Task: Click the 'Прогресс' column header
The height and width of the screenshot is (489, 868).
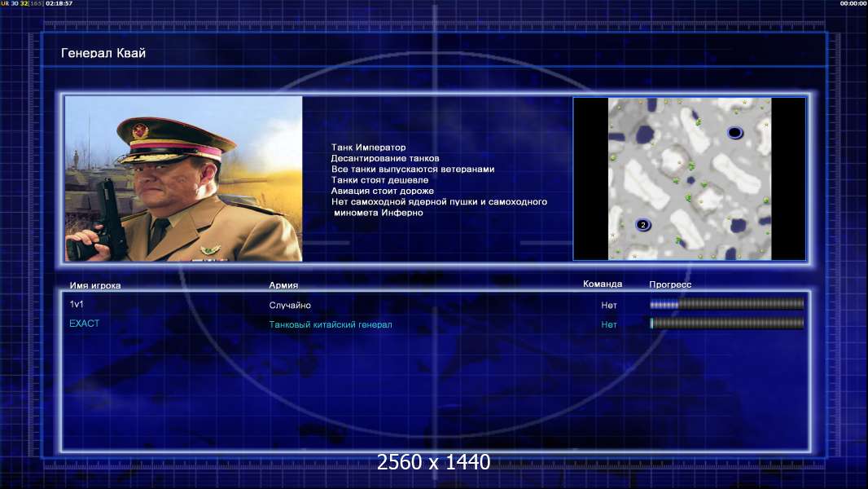Action: (670, 284)
